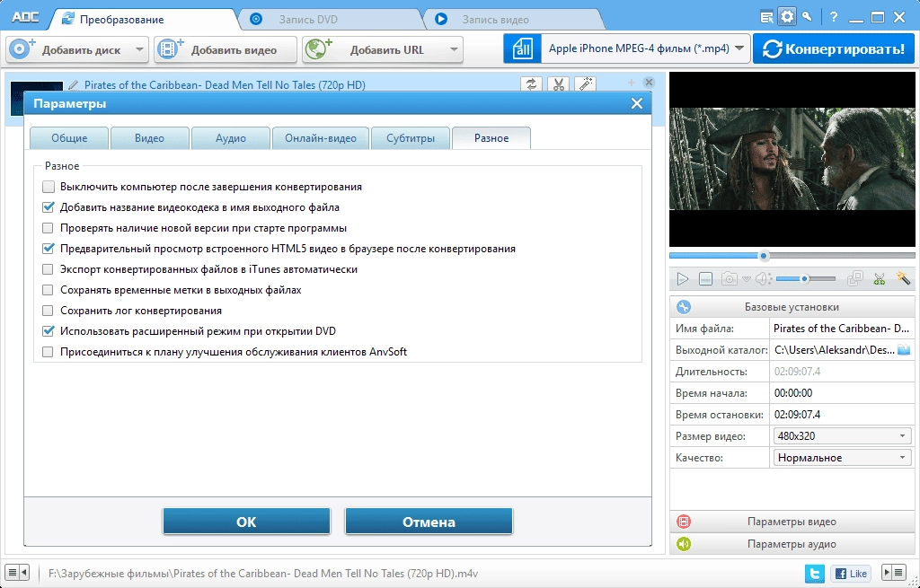Image resolution: width=920 pixels, height=588 pixels.
Task: Enable Сохранить лог конвертирования
Action: 49,311
